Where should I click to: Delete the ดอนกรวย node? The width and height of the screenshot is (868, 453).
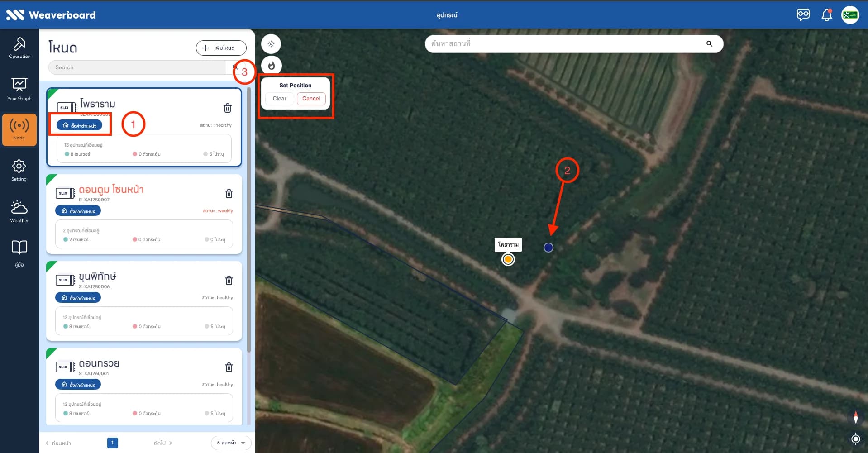pos(229,367)
